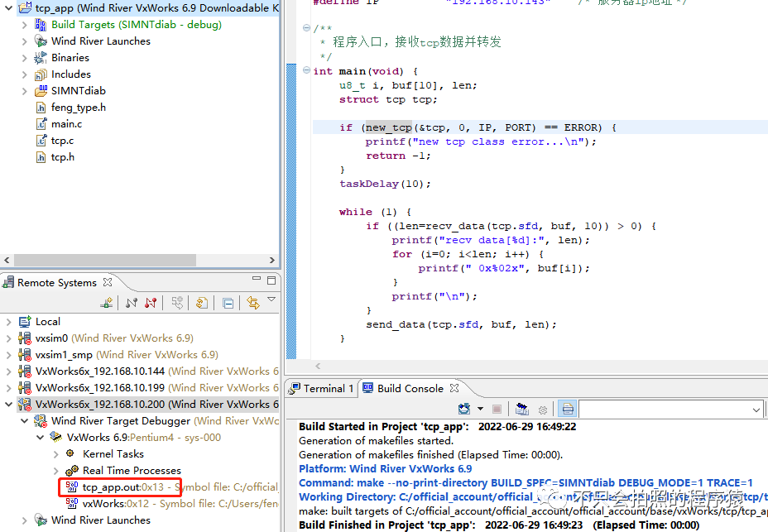Expand the Kernel Tasks node
Screen dimensions: 768x532
click(x=56, y=454)
